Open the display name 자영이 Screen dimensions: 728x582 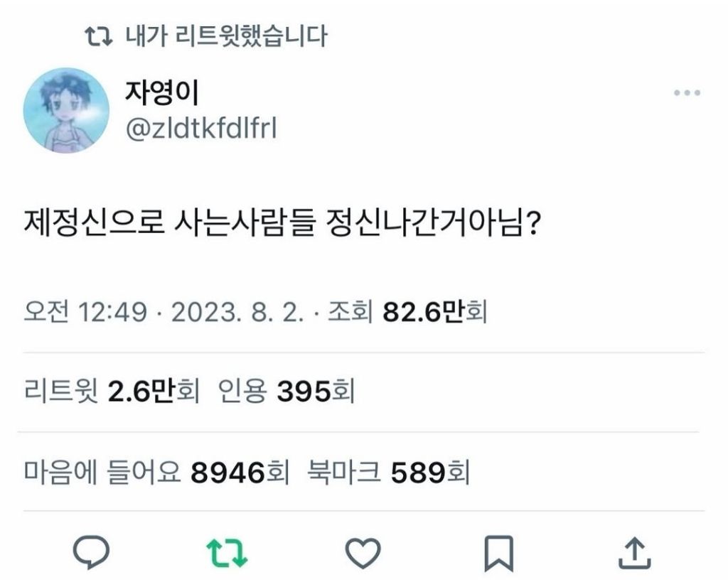point(162,92)
